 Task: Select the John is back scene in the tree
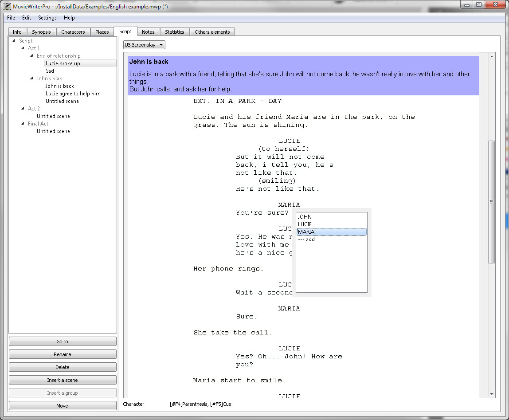(x=59, y=86)
